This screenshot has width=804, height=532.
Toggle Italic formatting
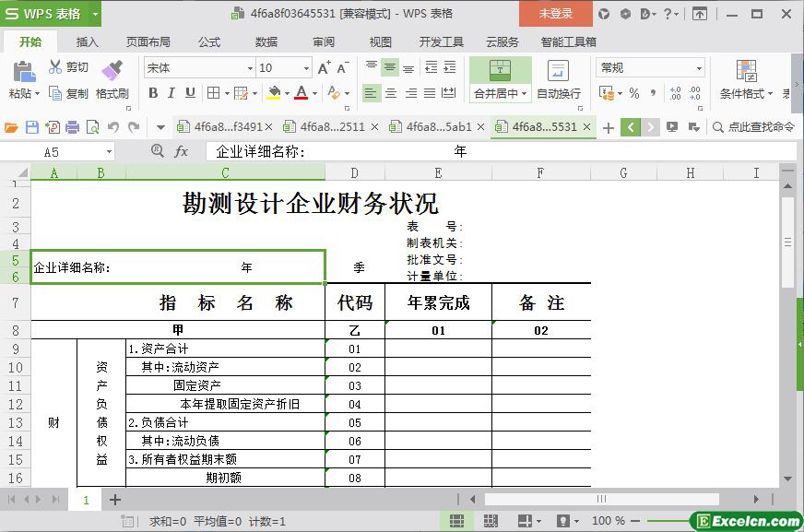(x=171, y=93)
